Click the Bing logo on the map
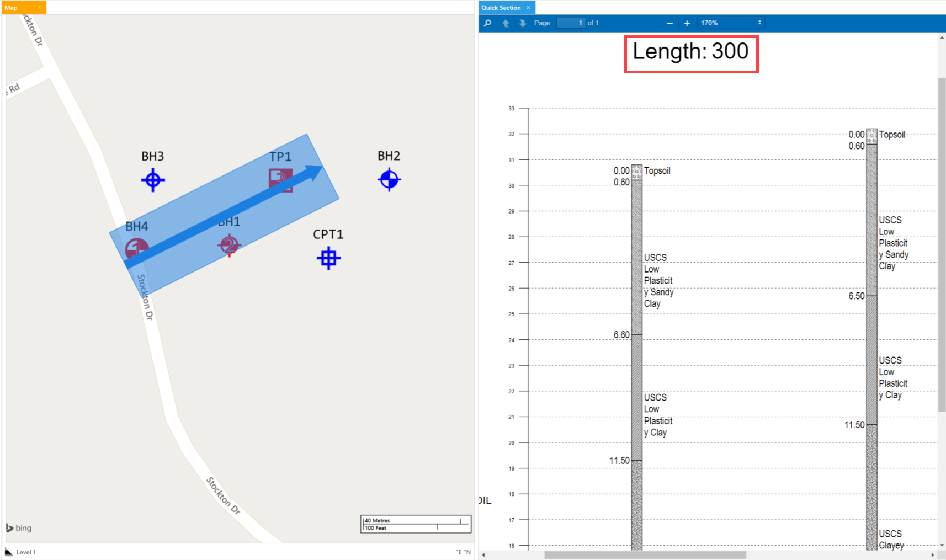 (19, 528)
